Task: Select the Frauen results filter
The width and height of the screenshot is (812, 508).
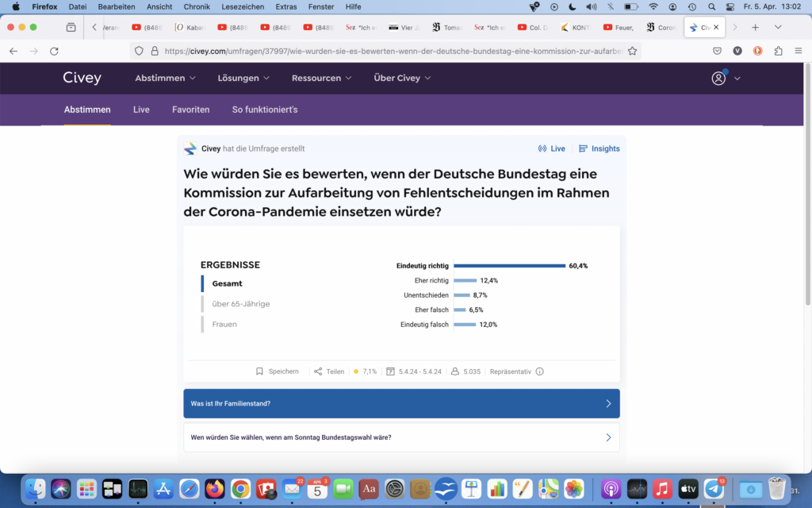Action: [x=224, y=325]
